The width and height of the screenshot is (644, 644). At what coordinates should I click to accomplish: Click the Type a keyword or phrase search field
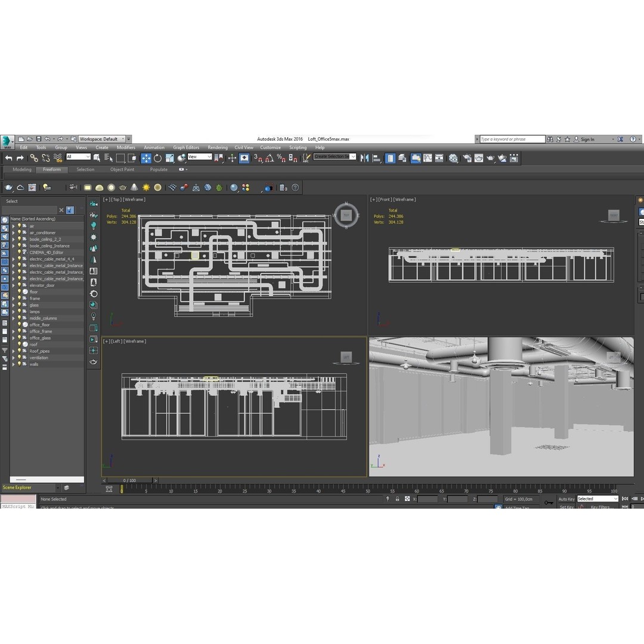(512, 139)
